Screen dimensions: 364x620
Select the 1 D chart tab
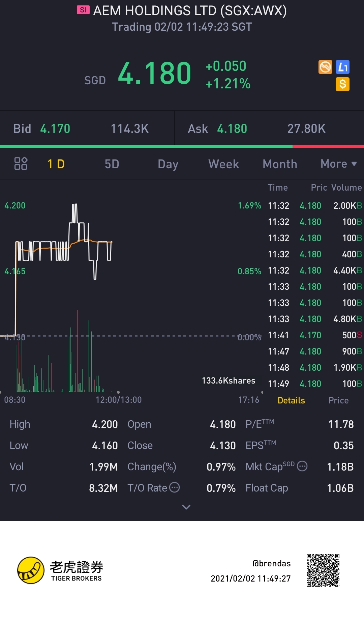point(56,164)
